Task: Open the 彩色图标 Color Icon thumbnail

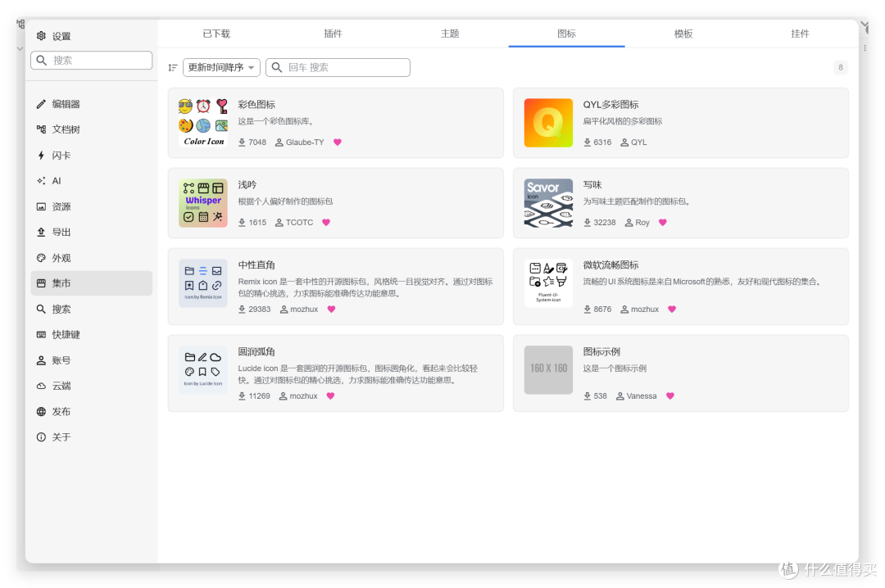Action: [x=203, y=123]
